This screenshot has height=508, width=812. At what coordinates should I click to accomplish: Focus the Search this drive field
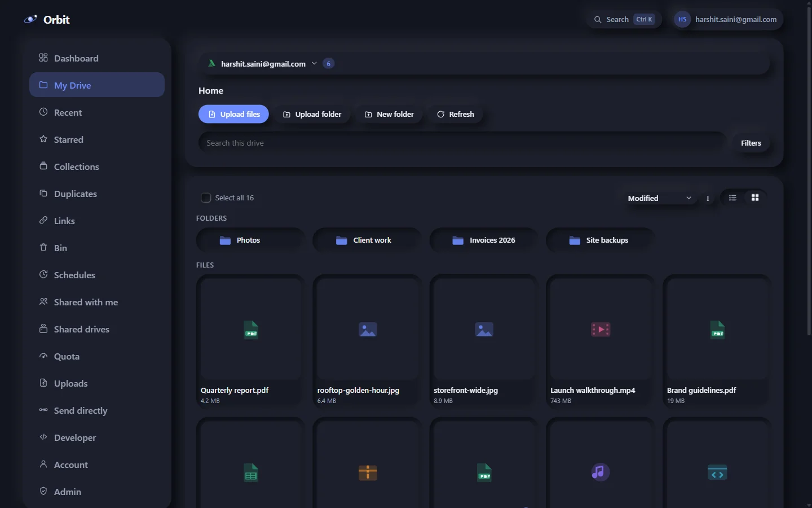(462, 143)
